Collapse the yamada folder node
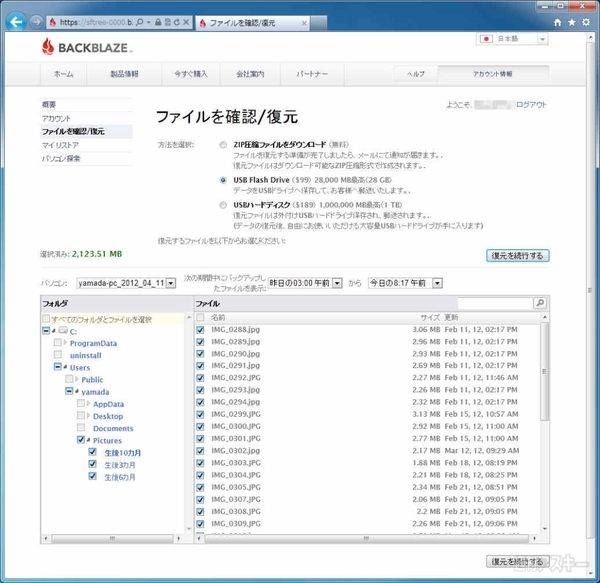The height and width of the screenshot is (583, 600). click(77, 391)
